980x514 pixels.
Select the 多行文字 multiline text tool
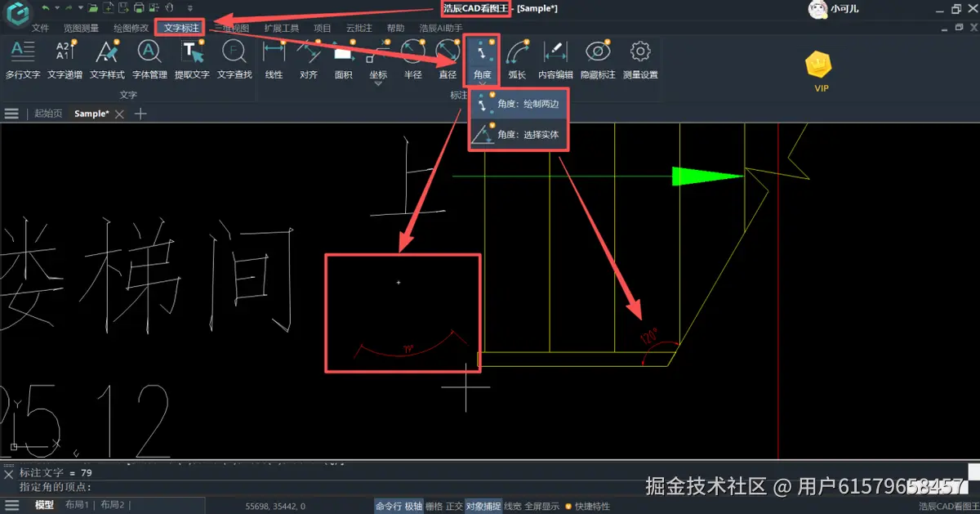[23, 60]
